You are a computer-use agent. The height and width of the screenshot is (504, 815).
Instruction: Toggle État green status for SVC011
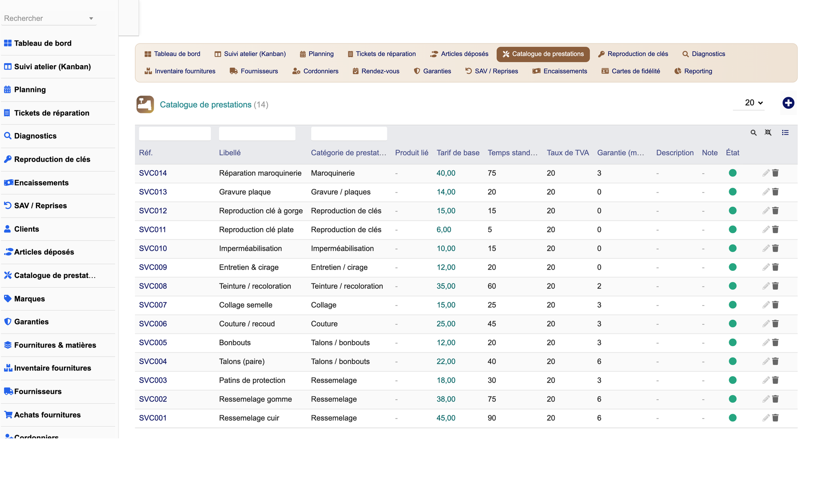[x=732, y=229]
